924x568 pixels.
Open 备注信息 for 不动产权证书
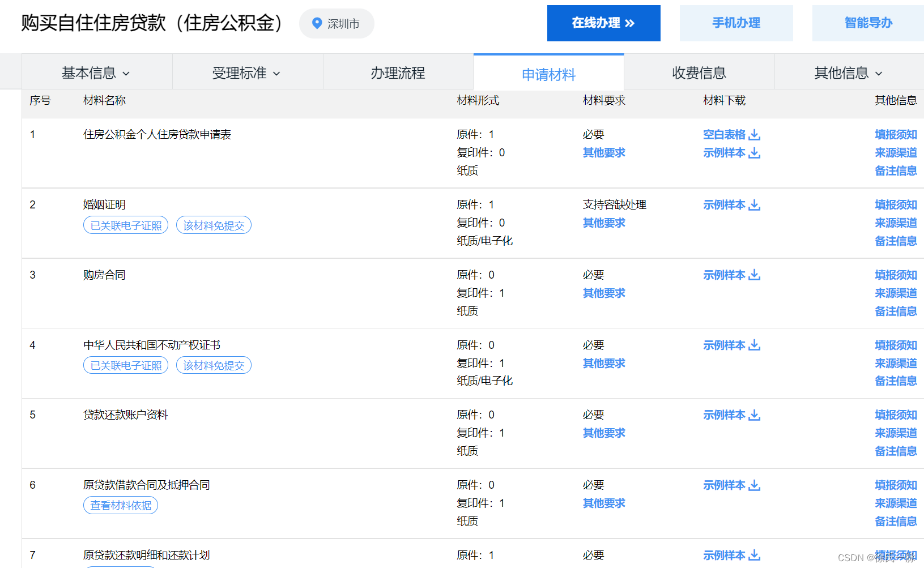point(896,381)
